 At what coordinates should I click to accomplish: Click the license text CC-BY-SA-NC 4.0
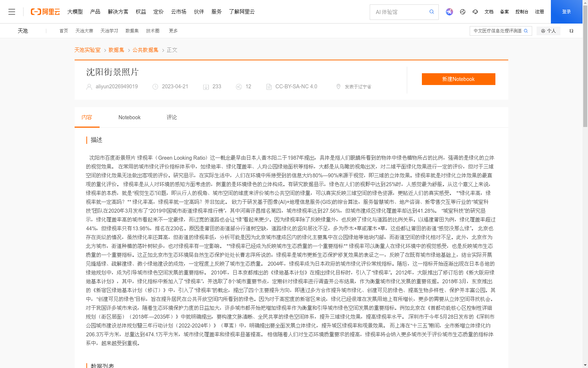(296, 87)
